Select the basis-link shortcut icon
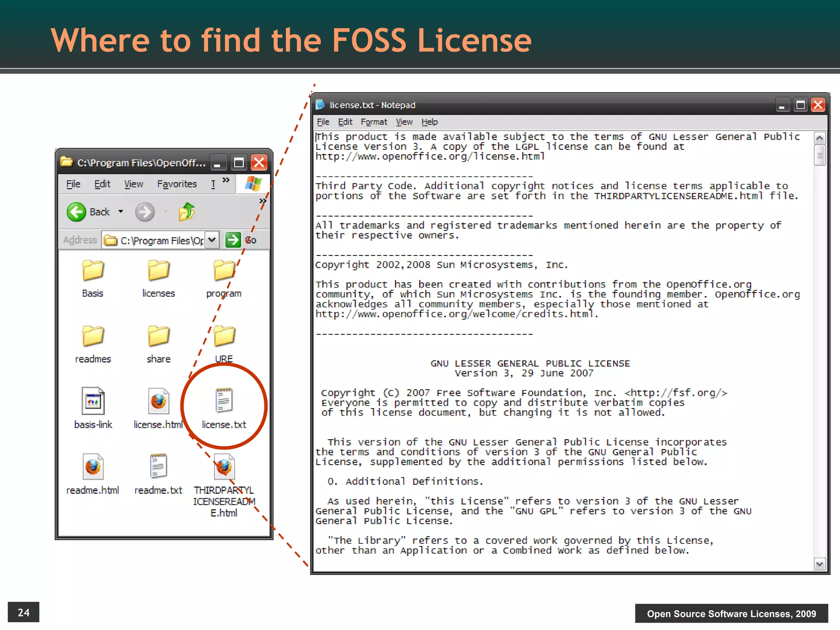This screenshot has width=840, height=630. (x=93, y=402)
